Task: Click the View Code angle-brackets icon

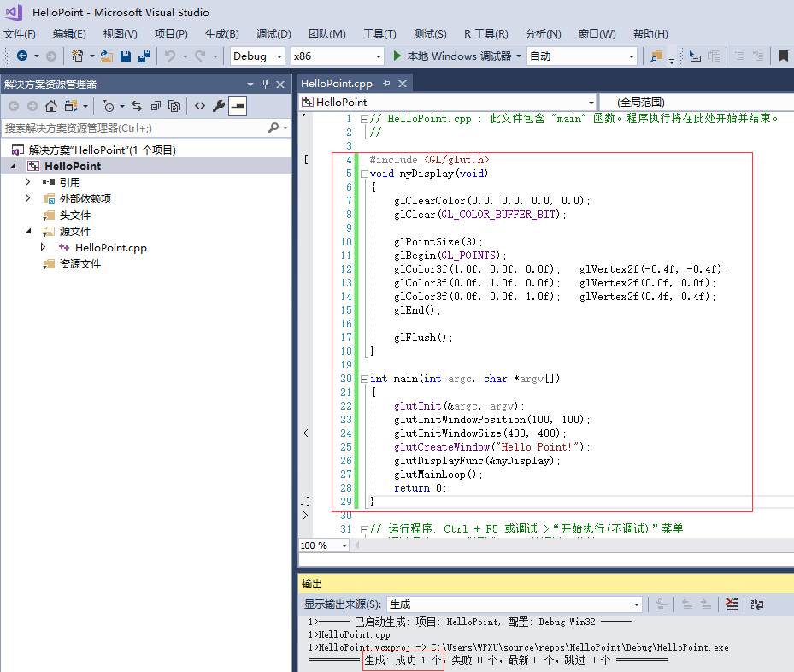Action: click(x=200, y=106)
